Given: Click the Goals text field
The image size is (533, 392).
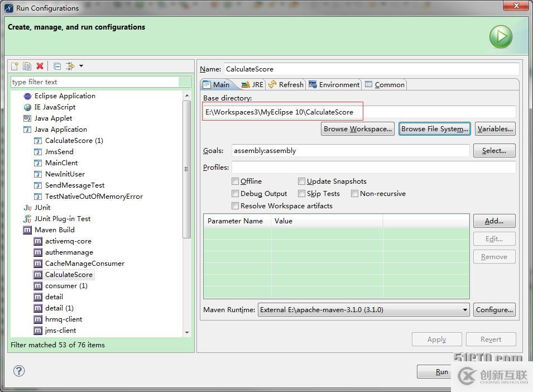Looking at the screenshot, I should (x=350, y=151).
